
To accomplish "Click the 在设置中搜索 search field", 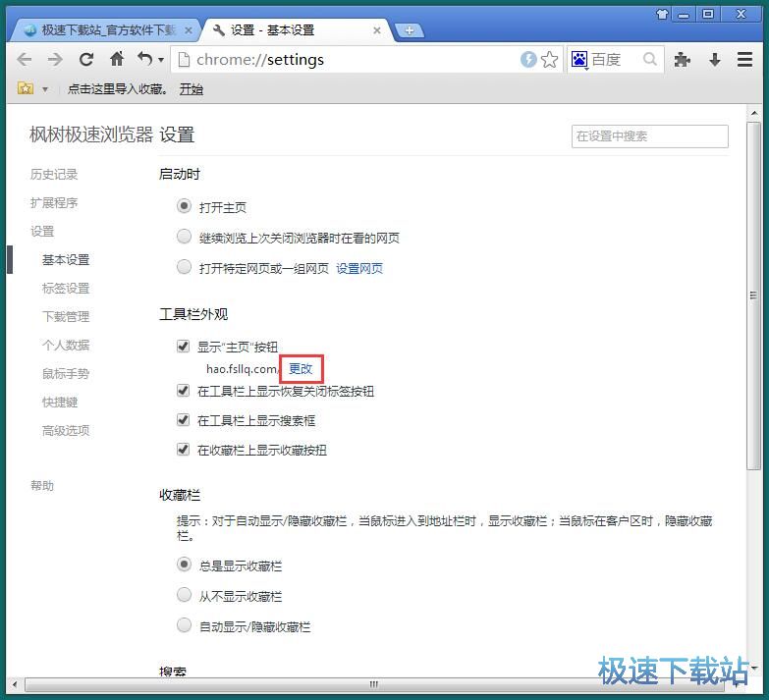I will coord(649,136).
